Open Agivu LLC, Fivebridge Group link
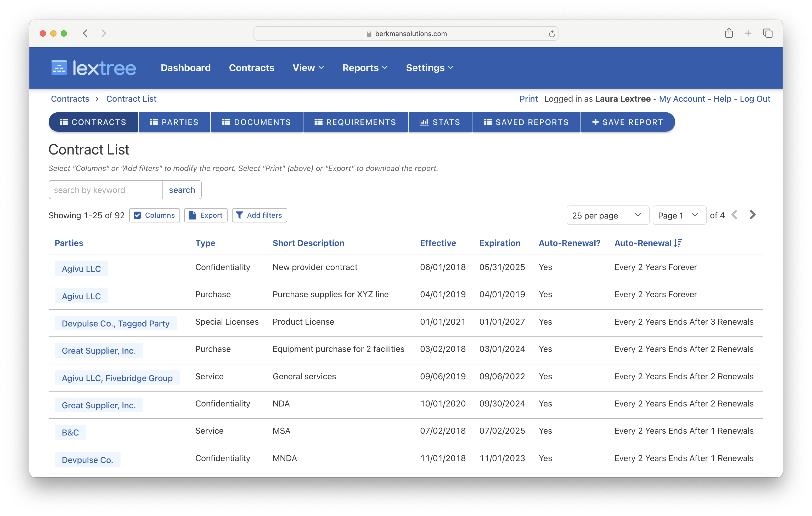Image resolution: width=812 pixels, height=516 pixels. pos(117,378)
